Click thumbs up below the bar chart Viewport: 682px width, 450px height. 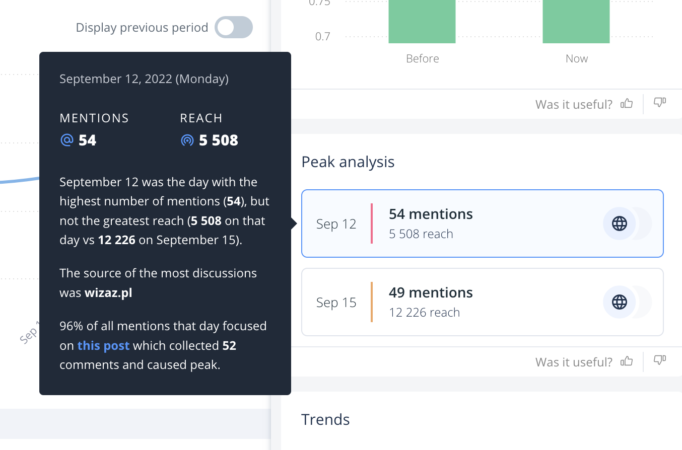(x=627, y=103)
